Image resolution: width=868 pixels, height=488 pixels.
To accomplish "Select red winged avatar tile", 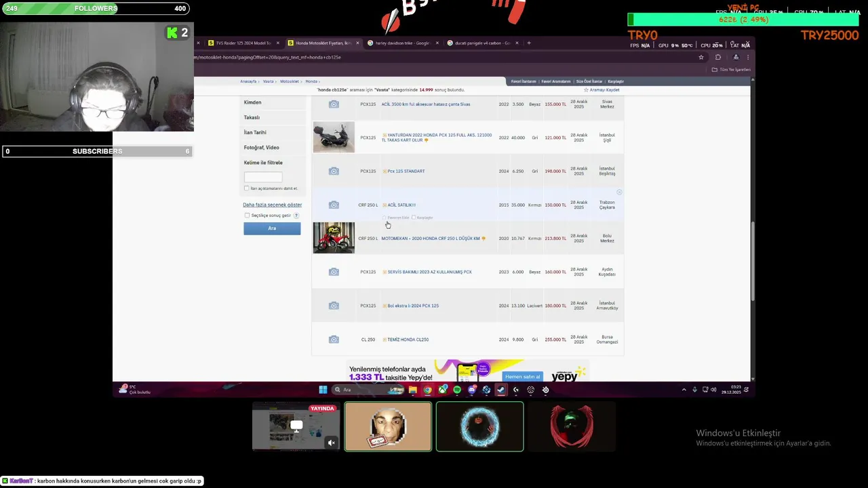I will (572, 426).
